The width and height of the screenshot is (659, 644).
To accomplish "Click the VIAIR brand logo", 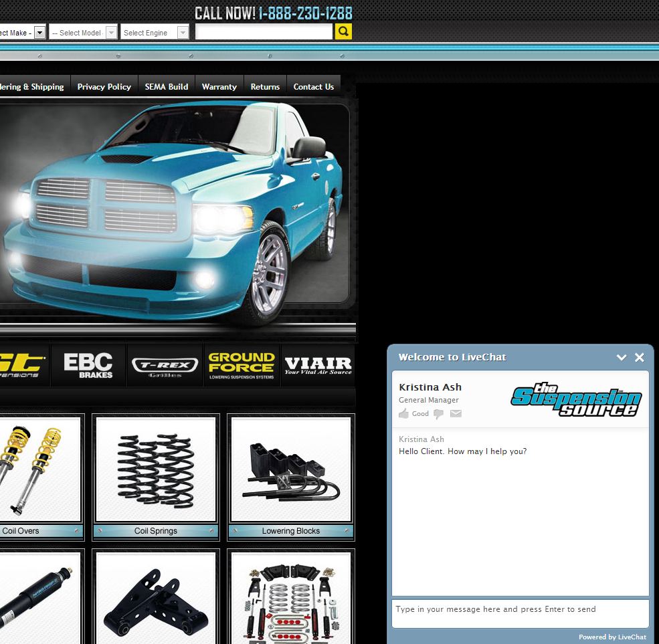I will point(318,365).
